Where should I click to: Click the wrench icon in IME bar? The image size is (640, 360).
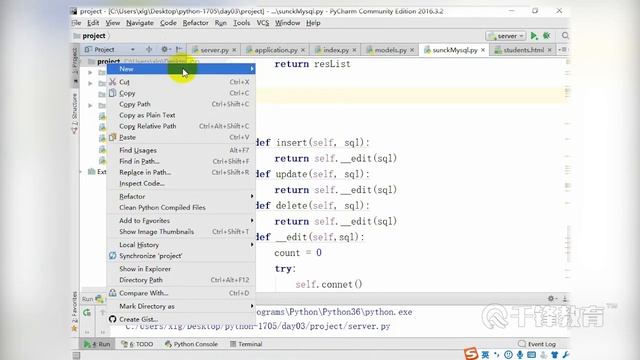pyautogui.click(x=565, y=355)
